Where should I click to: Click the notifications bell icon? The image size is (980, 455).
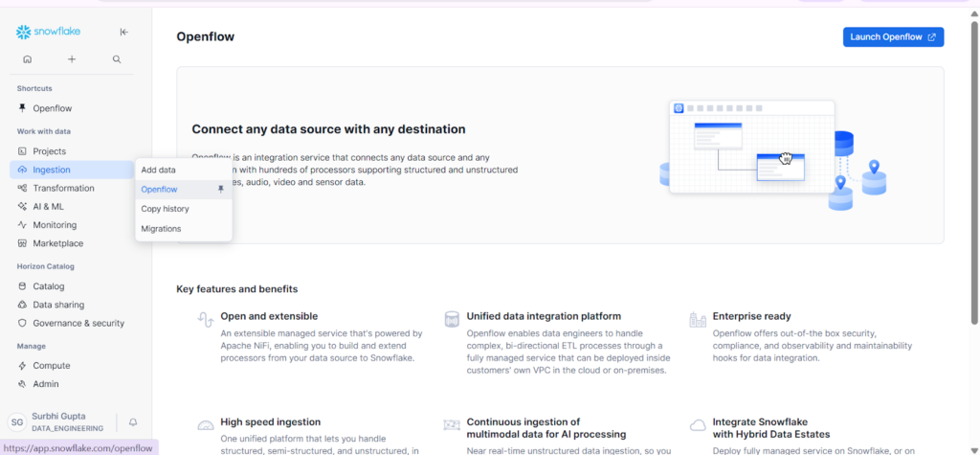click(133, 422)
